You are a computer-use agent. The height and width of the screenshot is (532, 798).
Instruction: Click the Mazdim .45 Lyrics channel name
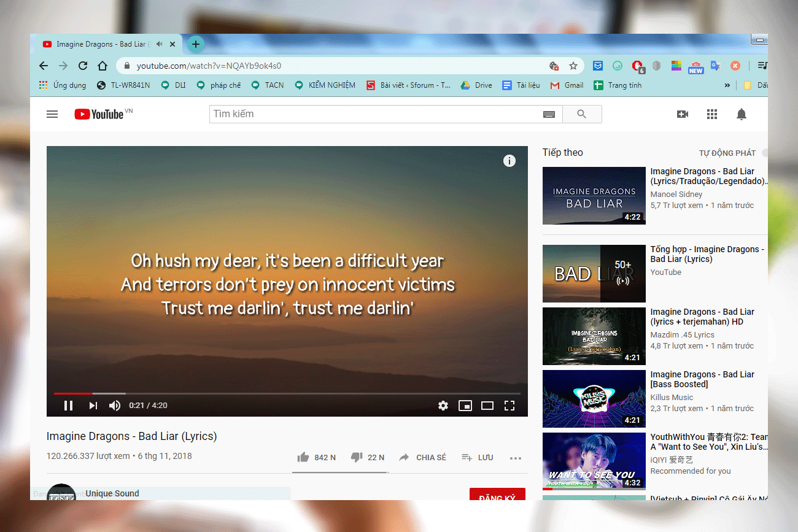pos(683,335)
